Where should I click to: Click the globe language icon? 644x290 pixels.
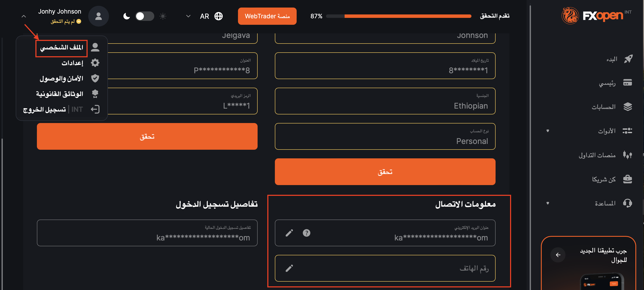tap(219, 16)
